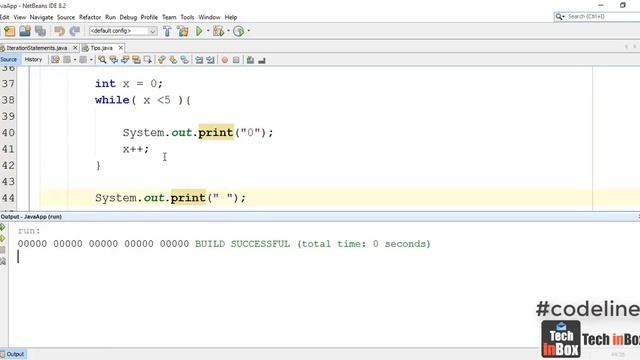Toggle Bookmark icon in editor toolbar

click(x=184, y=60)
